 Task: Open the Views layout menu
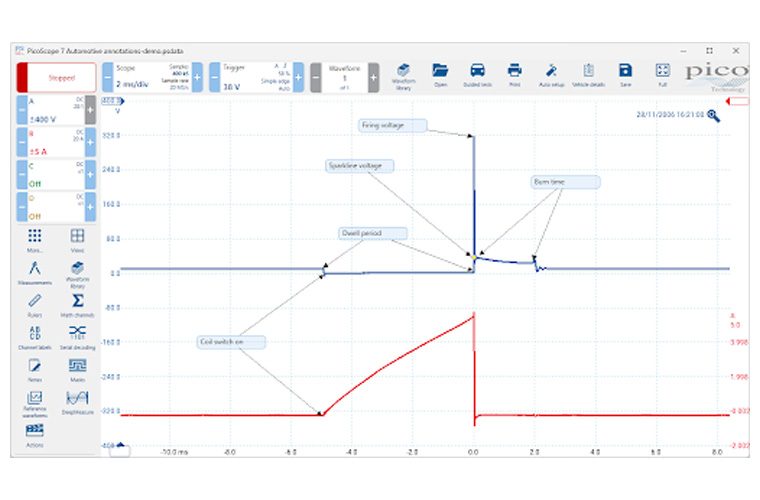[77, 239]
